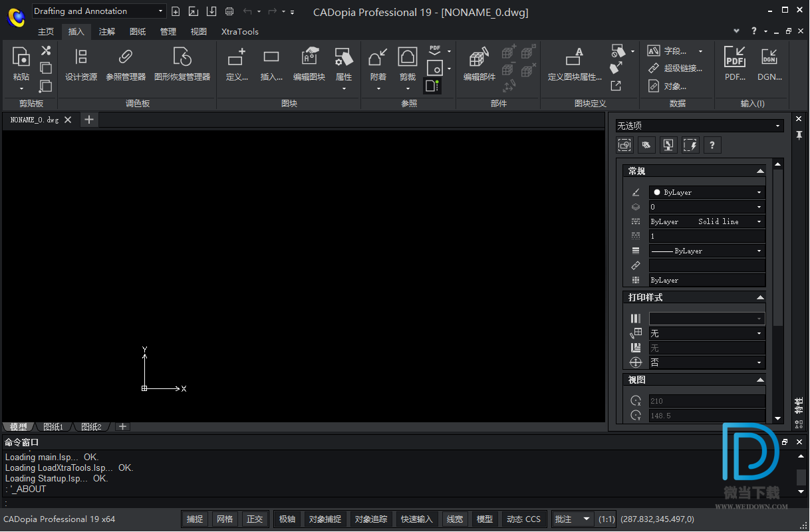Click the Save quick-access icon
This screenshot has width=810, height=532.
[x=211, y=11]
